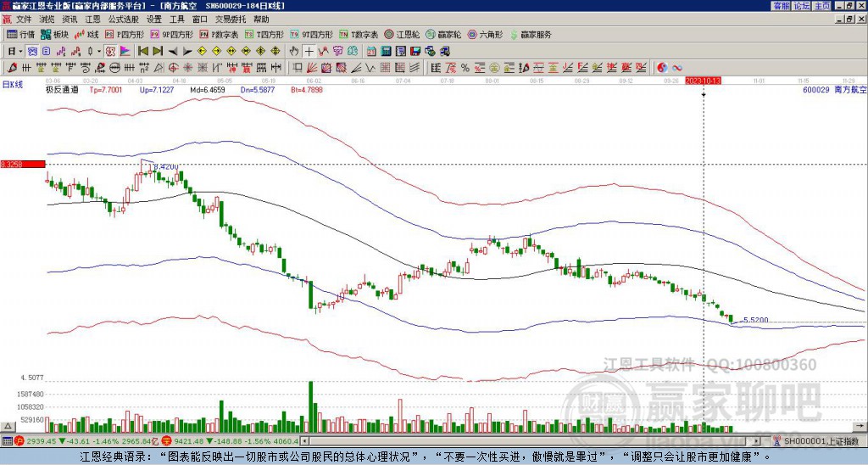This screenshot has height=465, width=868.
Task: Open the 资讯 menu
Action: coord(70,20)
